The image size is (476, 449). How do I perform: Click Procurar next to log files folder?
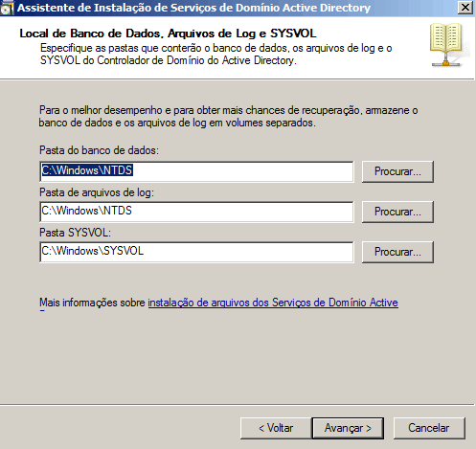click(397, 212)
